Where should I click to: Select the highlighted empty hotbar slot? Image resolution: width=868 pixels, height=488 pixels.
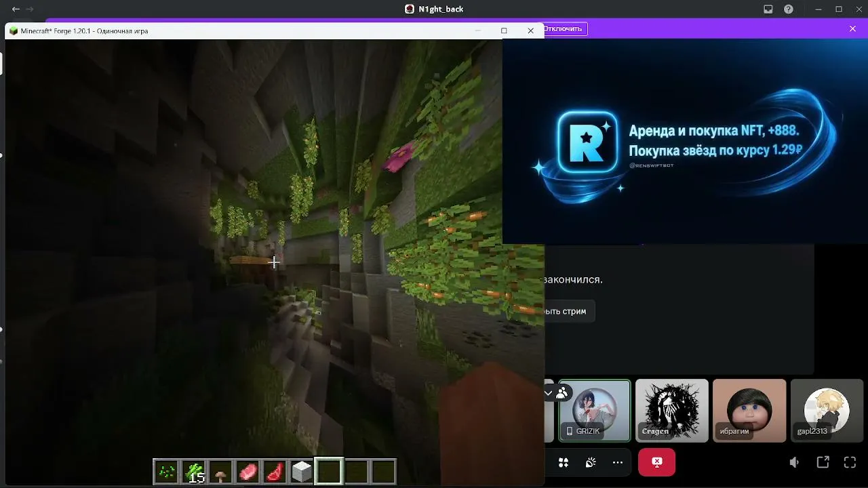(x=329, y=471)
